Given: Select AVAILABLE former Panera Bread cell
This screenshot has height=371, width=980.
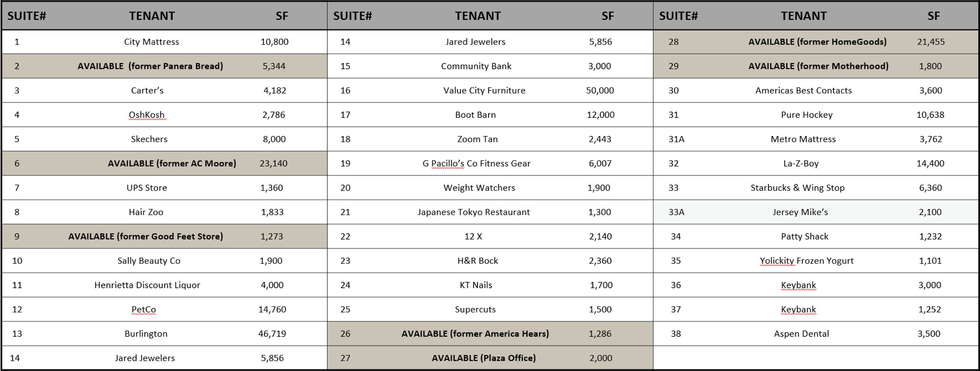Looking at the screenshot, I should point(150,66).
